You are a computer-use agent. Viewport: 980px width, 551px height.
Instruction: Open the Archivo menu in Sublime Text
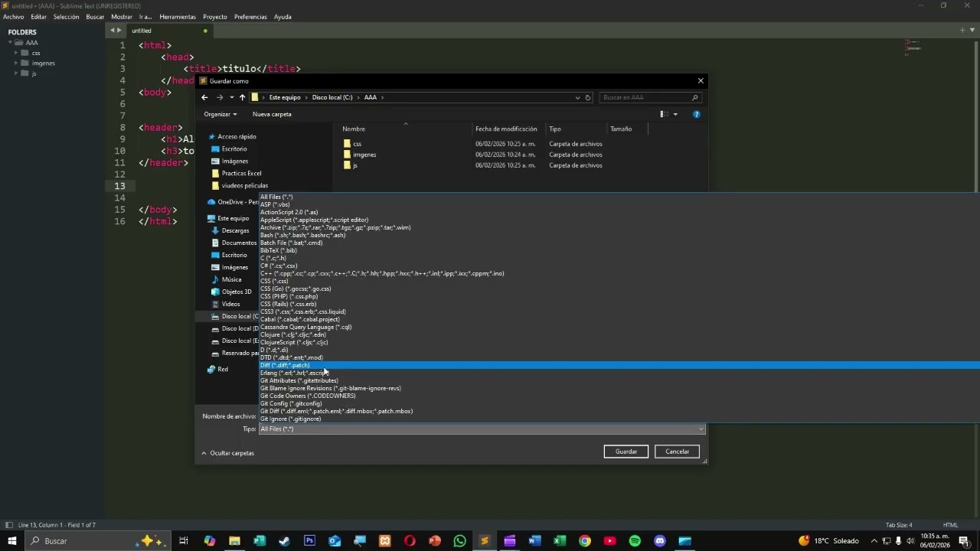pyautogui.click(x=13, y=17)
